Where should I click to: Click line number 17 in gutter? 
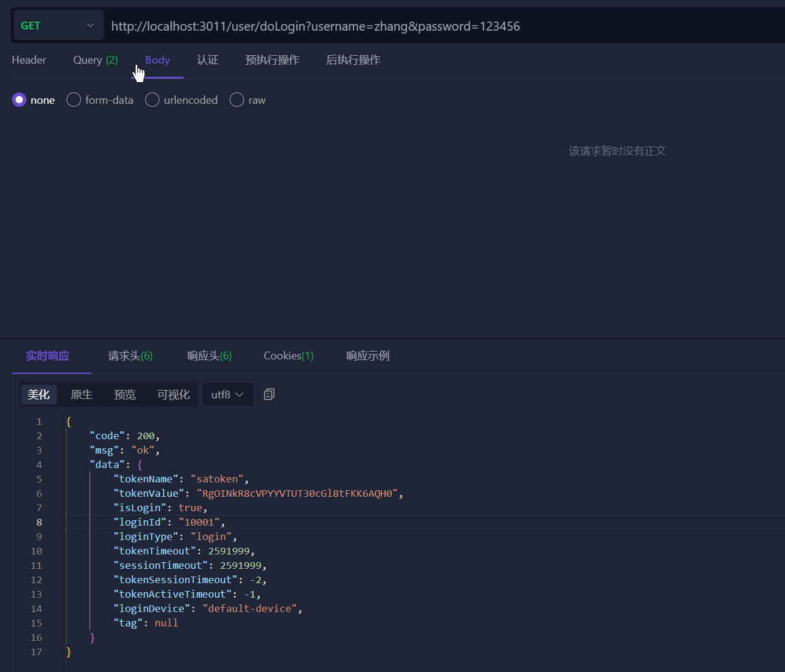pyautogui.click(x=36, y=652)
